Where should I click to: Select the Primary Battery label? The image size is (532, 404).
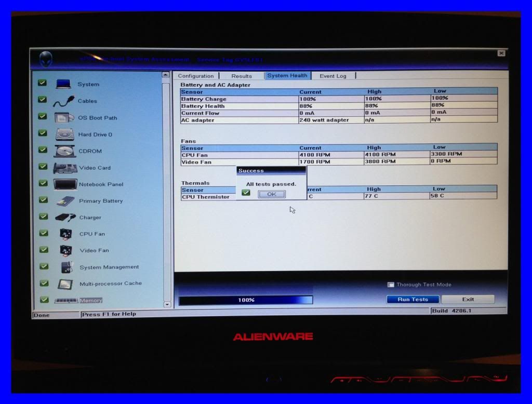tap(101, 201)
